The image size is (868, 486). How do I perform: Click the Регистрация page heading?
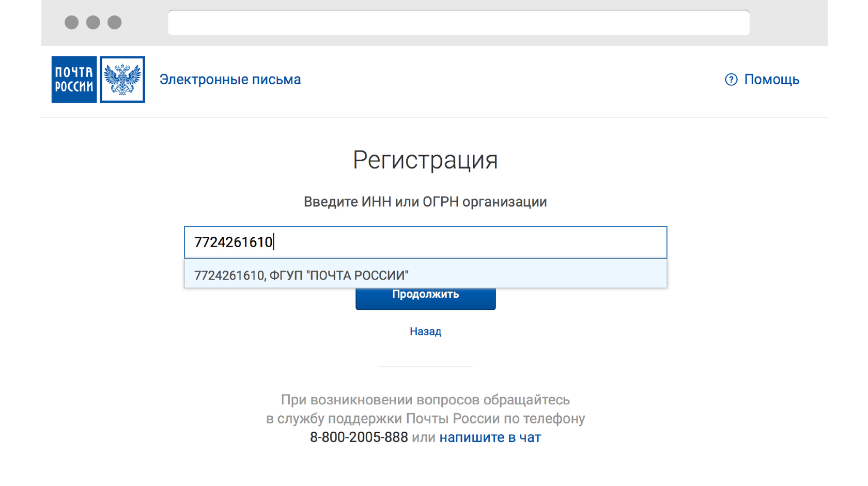click(425, 160)
